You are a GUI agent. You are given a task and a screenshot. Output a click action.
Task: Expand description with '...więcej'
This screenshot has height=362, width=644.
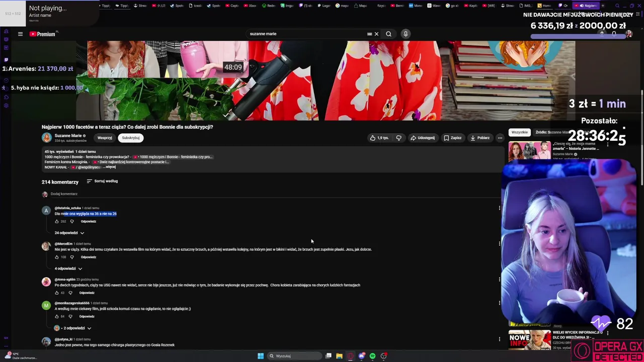tap(109, 167)
